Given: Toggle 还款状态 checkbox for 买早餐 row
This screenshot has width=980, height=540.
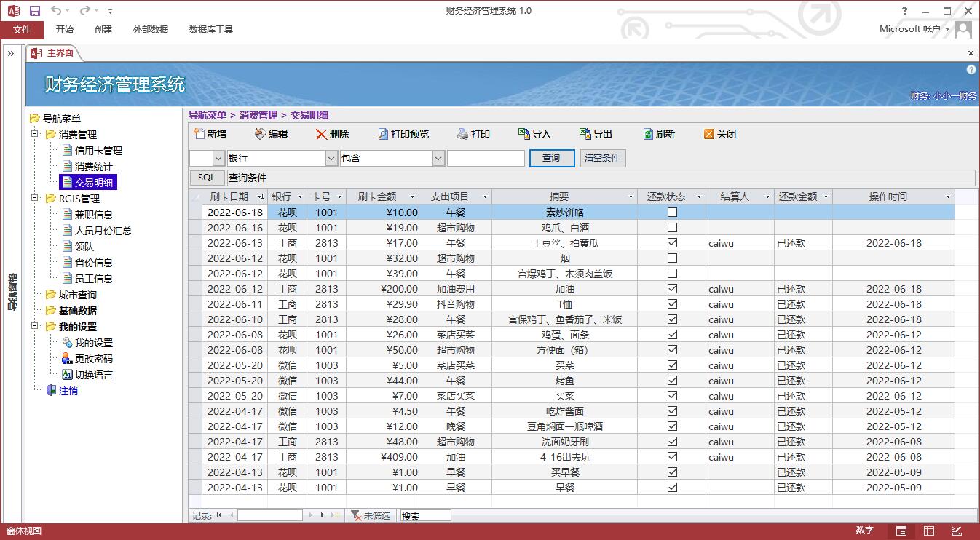Looking at the screenshot, I should 672,472.
